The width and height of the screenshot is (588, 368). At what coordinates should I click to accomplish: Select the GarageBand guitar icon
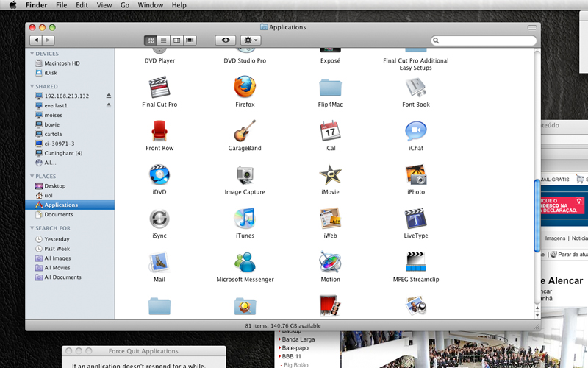pyautogui.click(x=245, y=131)
